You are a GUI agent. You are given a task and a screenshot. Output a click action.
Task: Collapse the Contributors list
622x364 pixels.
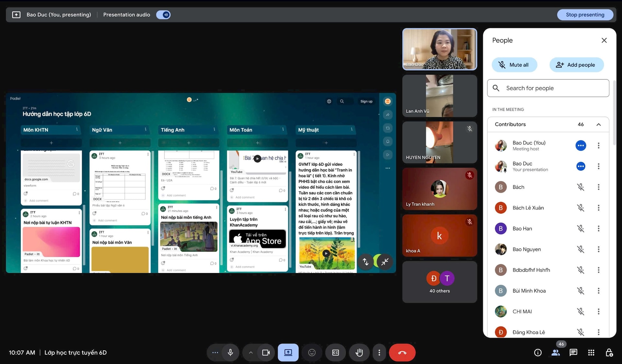[x=598, y=124]
